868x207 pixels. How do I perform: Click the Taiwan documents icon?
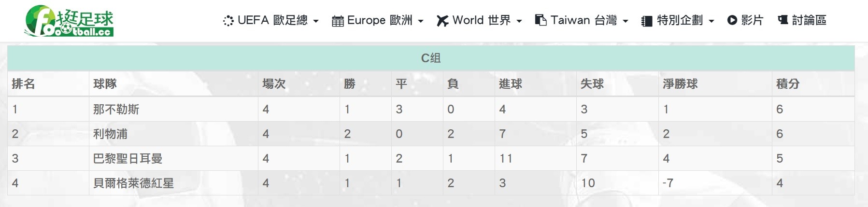pos(541,20)
